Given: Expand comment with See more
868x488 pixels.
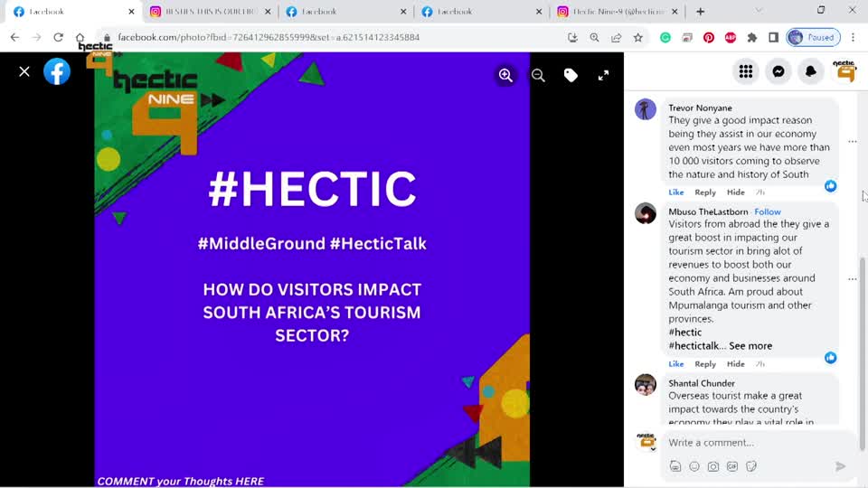Looking at the screenshot, I should pyautogui.click(x=750, y=346).
